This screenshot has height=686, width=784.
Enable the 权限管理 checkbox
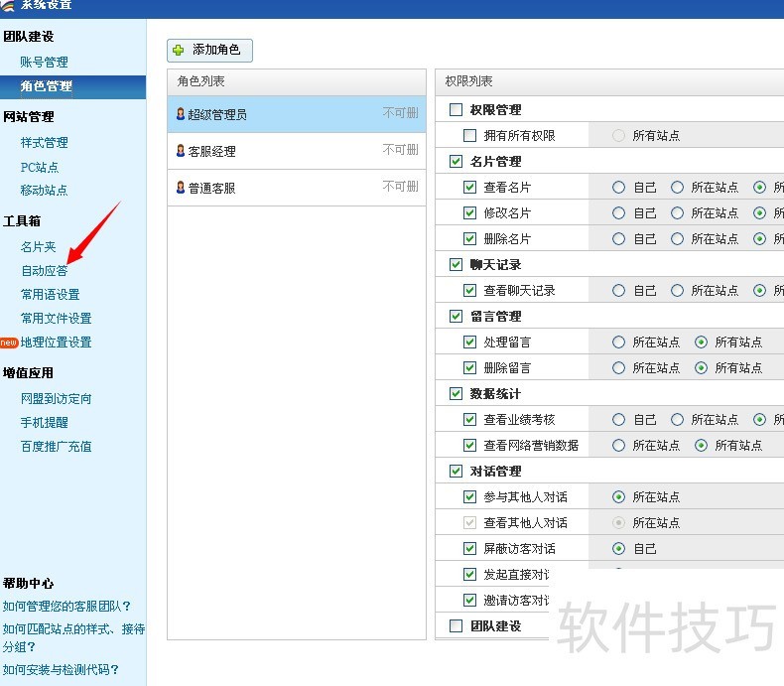[x=457, y=110]
